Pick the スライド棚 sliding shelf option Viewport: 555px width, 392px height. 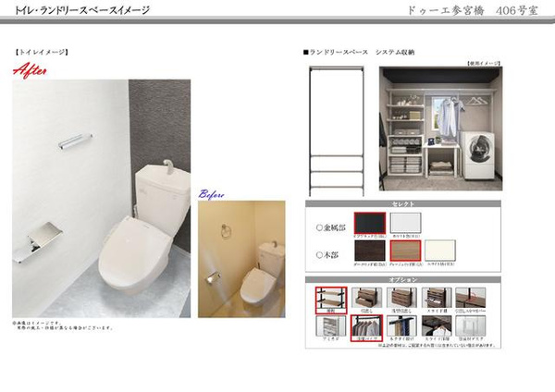(437, 297)
